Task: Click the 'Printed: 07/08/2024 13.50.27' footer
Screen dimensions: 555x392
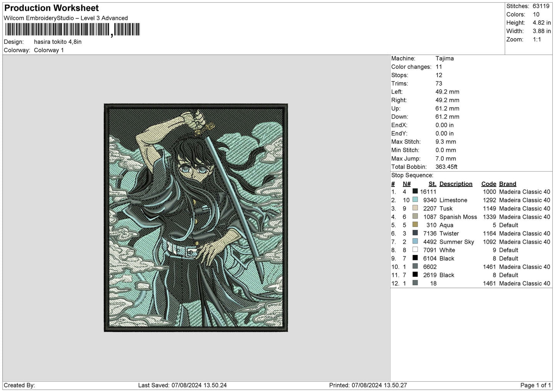Action: pyautogui.click(x=368, y=385)
